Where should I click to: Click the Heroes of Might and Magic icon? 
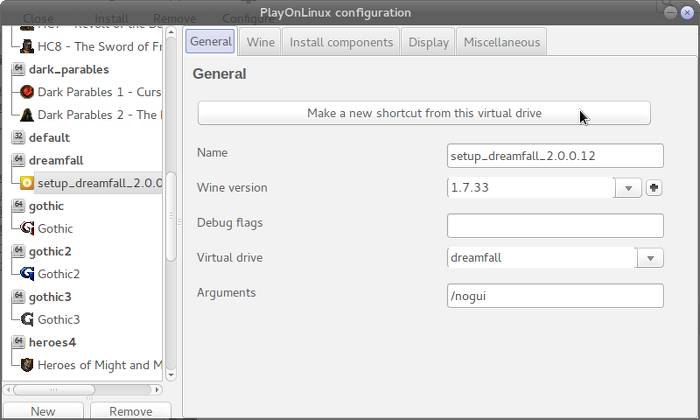[27, 365]
